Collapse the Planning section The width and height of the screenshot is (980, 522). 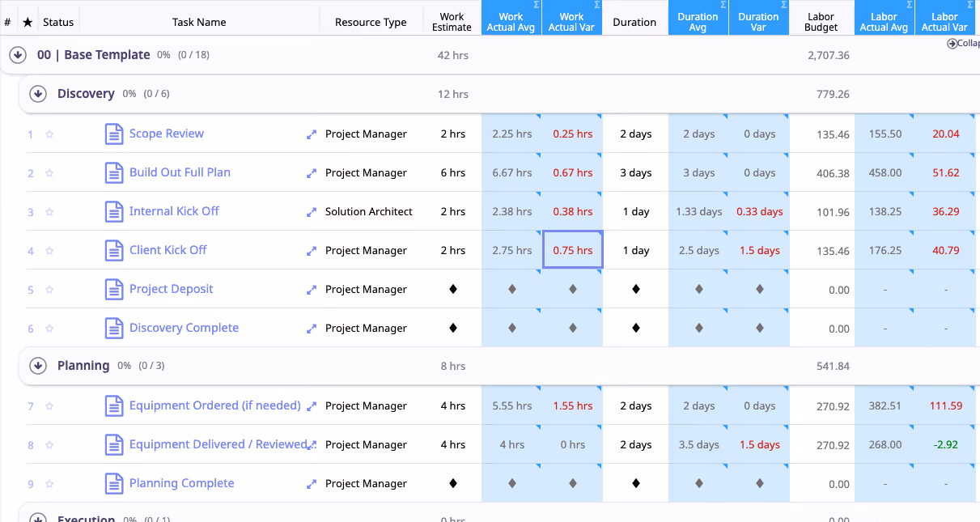coord(37,366)
